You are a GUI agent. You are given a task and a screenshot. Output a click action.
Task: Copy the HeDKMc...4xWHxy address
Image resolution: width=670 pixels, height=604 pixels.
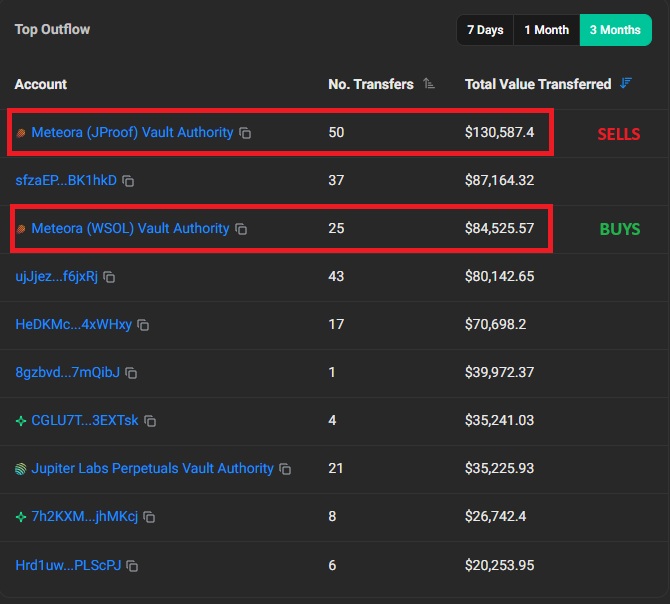pos(143,325)
